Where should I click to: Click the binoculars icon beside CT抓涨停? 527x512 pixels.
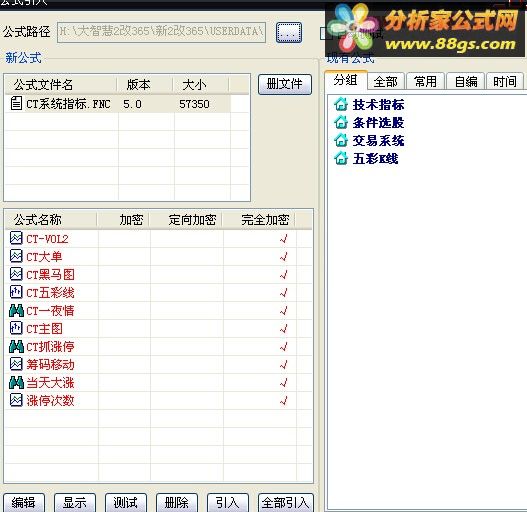16,346
